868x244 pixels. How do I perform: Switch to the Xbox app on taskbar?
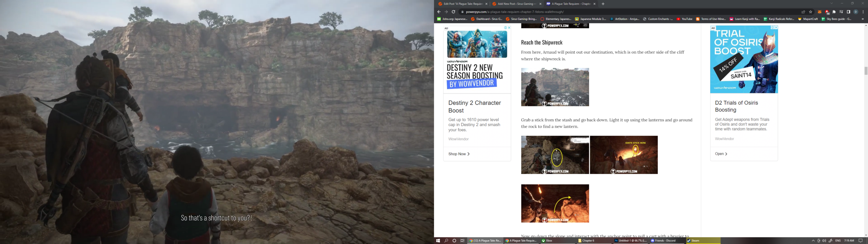[558, 241]
